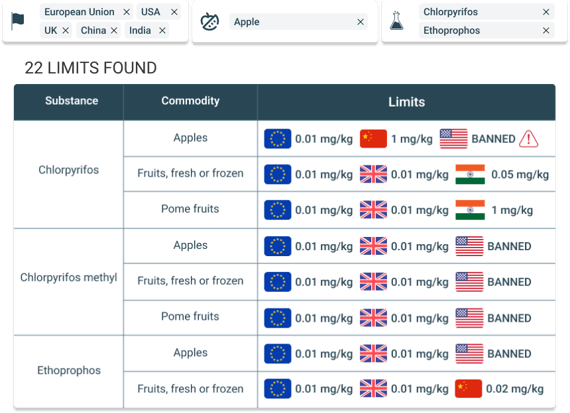The width and height of the screenshot is (570, 413).
Task: Click the fruit commodity filter icon
Action: (x=210, y=22)
